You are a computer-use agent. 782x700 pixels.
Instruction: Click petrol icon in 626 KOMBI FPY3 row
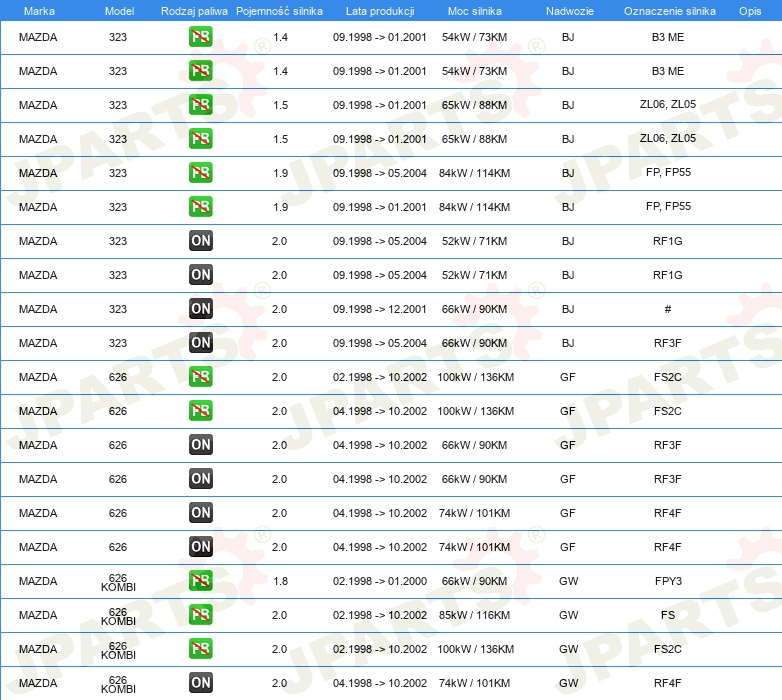click(200, 580)
